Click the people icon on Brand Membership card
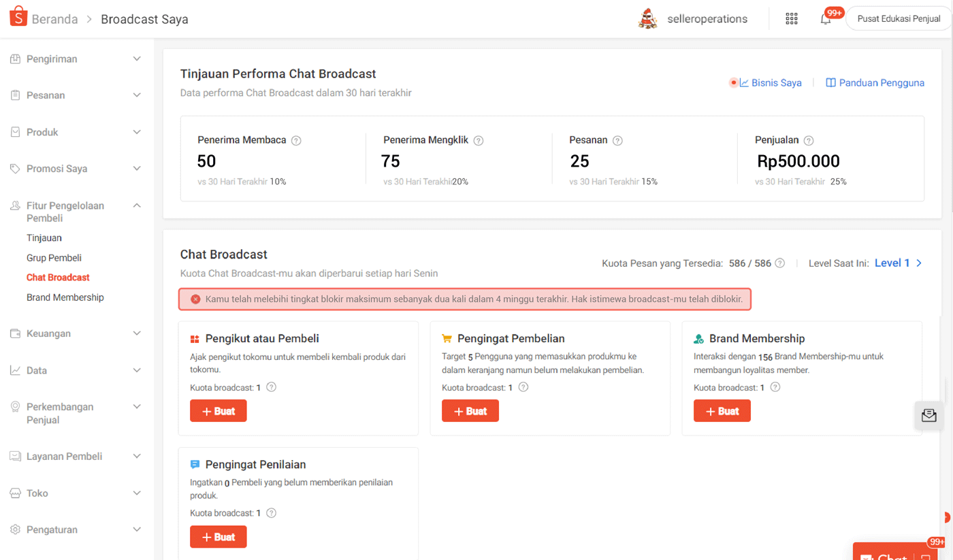 [x=698, y=338]
